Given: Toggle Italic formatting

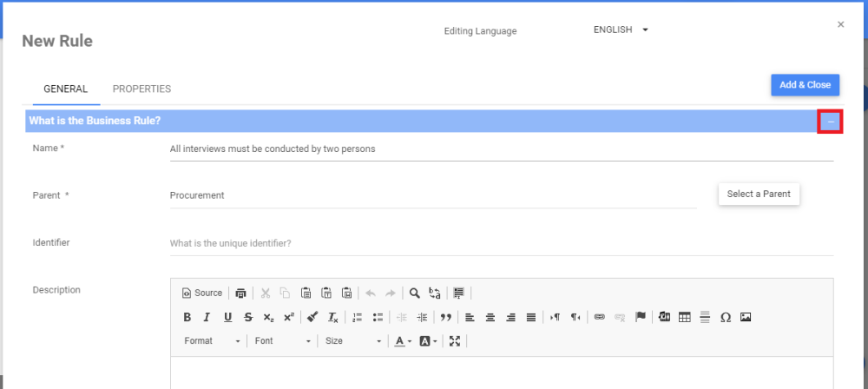Looking at the screenshot, I should pyautogui.click(x=207, y=318).
